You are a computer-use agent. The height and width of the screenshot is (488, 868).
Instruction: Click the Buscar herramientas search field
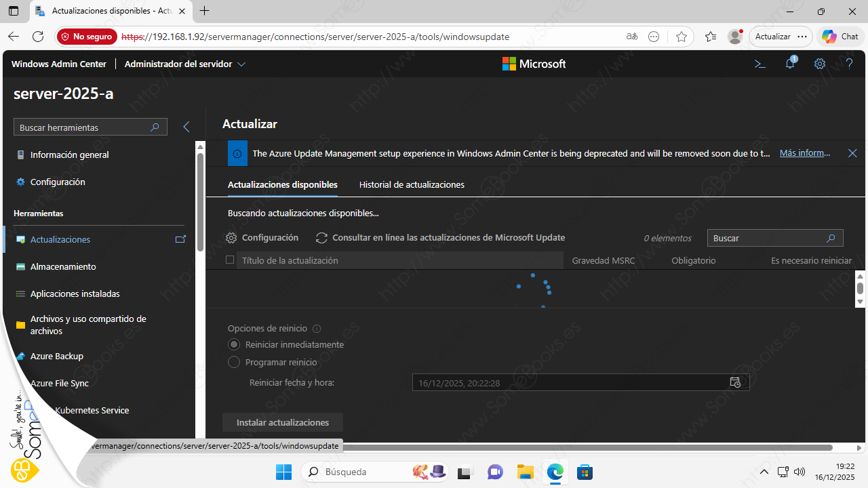tap(81, 127)
